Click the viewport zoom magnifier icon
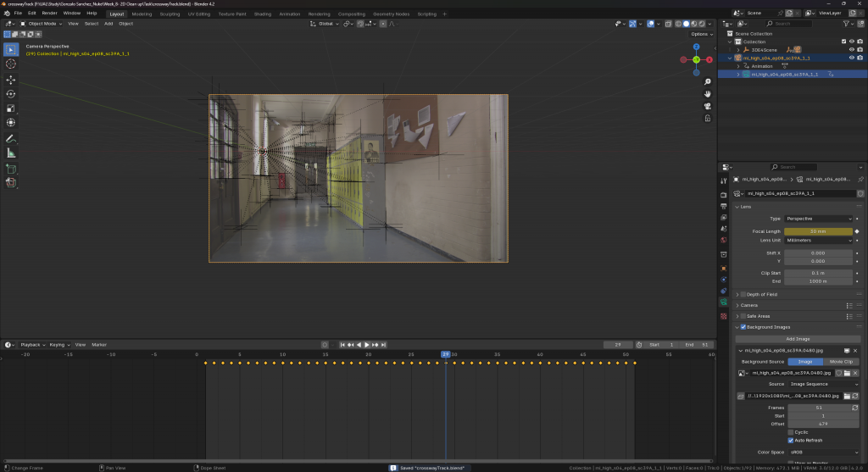 point(708,82)
